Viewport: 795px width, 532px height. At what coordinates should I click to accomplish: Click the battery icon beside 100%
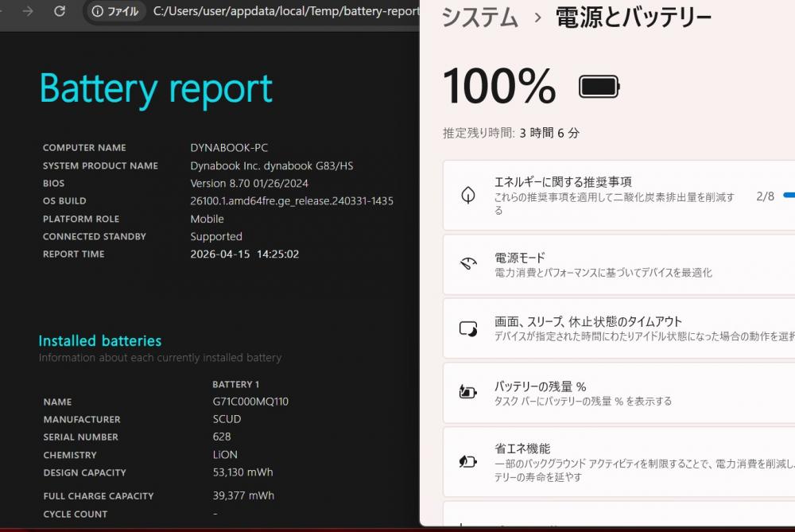[x=599, y=87]
